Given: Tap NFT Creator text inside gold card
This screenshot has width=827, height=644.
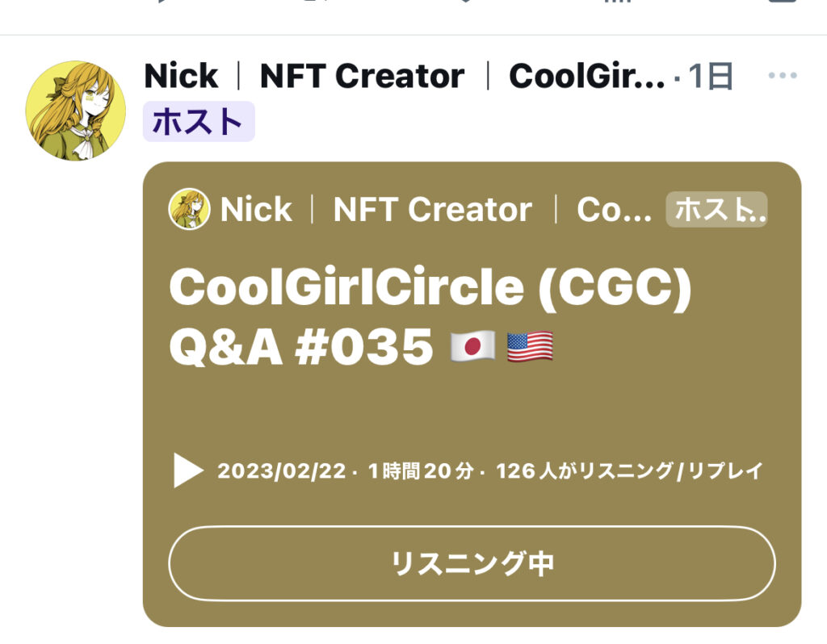Looking at the screenshot, I should 433,210.
